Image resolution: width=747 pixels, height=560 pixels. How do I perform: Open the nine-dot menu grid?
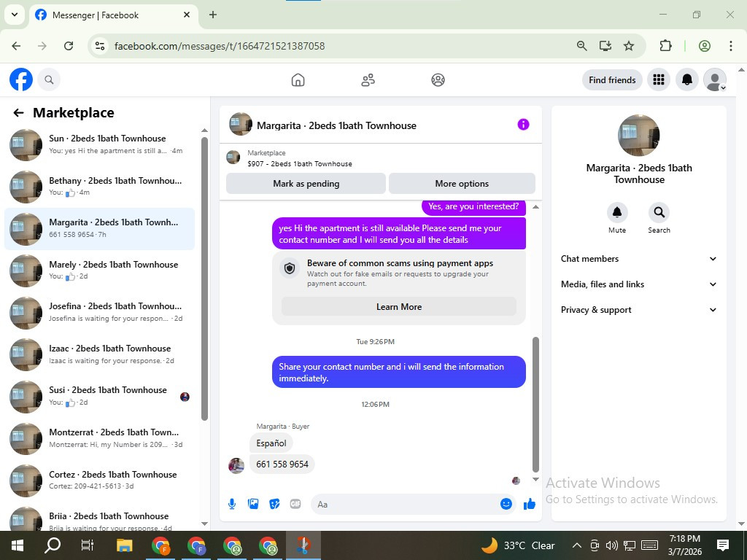point(659,79)
